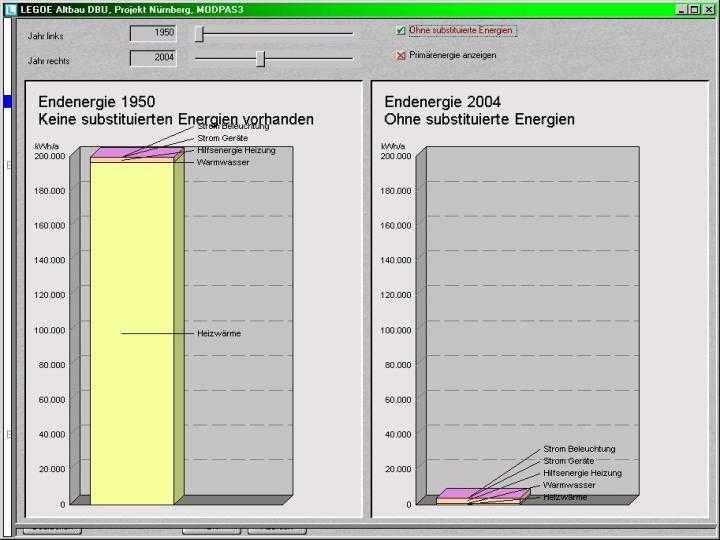Minimize the LEGOE Altbau DBU window

point(682,9)
